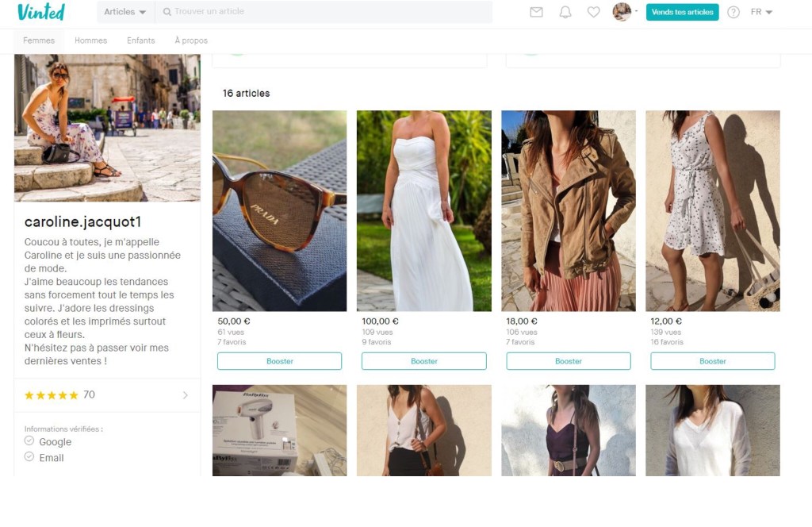This screenshot has height=527, width=812.
Task: Open the FR language dropdown
Action: pyautogui.click(x=761, y=12)
